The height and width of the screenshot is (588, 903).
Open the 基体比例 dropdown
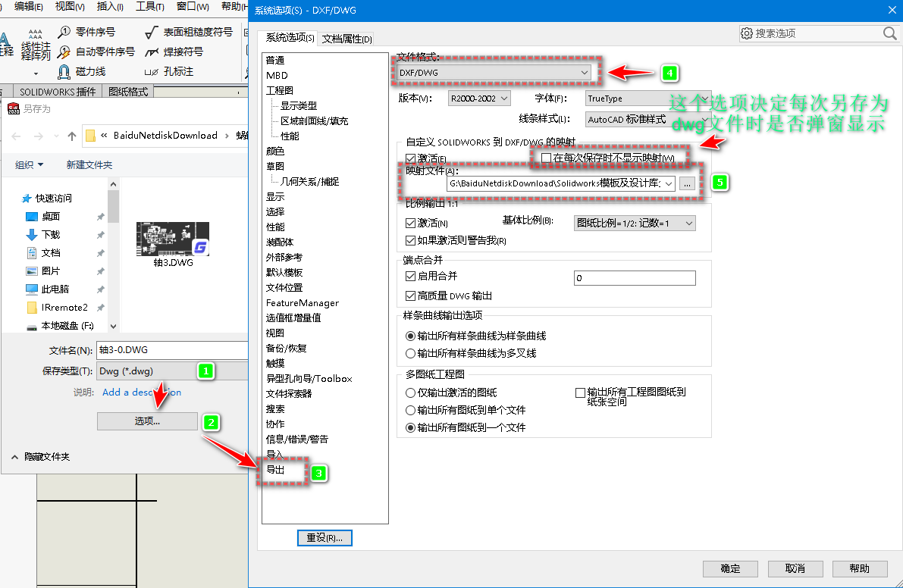pyautogui.click(x=635, y=224)
